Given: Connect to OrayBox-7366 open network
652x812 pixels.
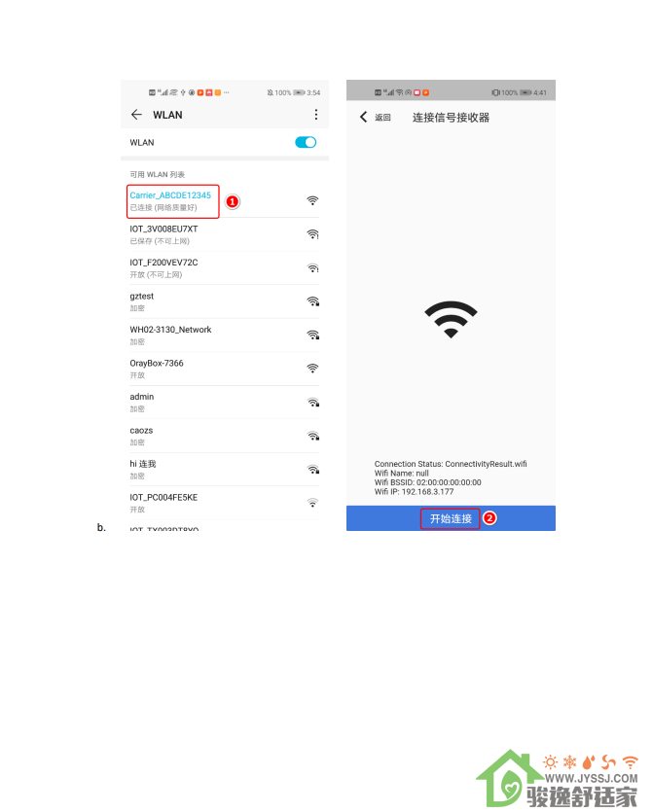Looking at the screenshot, I should (x=225, y=369).
